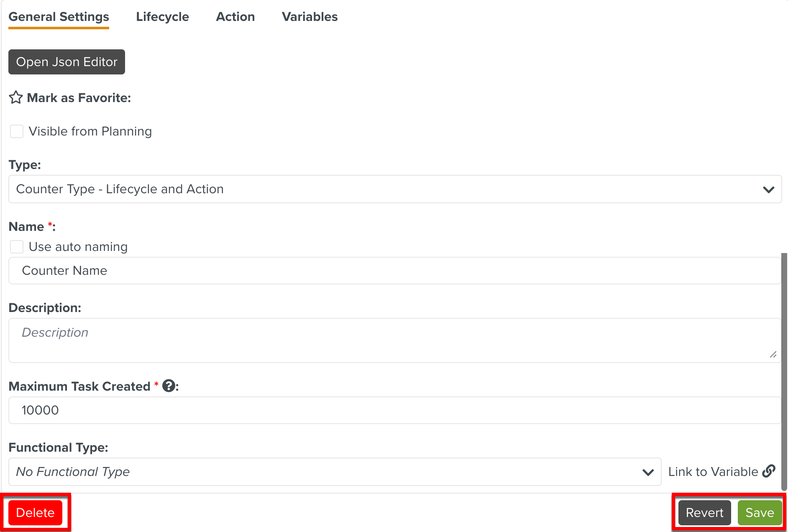Go to the Variables tab
The height and width of the screenshot is (532, 788).
click(310, 17)
